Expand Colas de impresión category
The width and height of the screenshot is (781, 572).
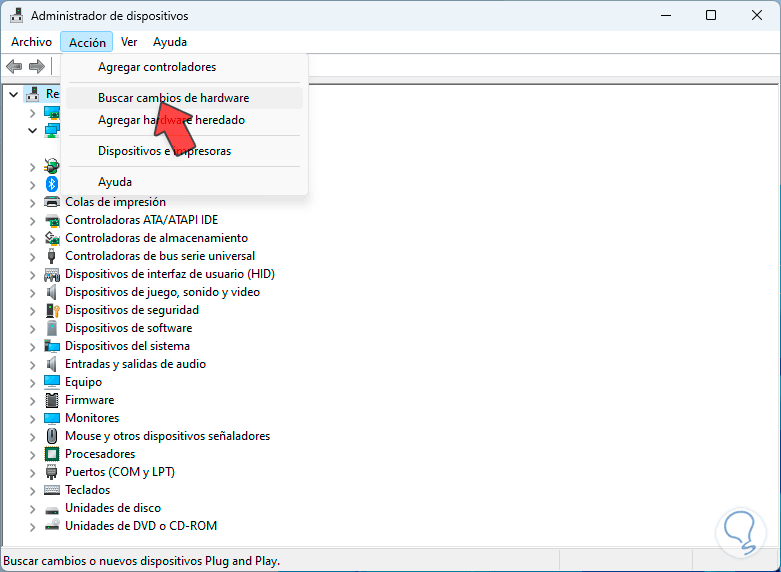click(32, 203)
